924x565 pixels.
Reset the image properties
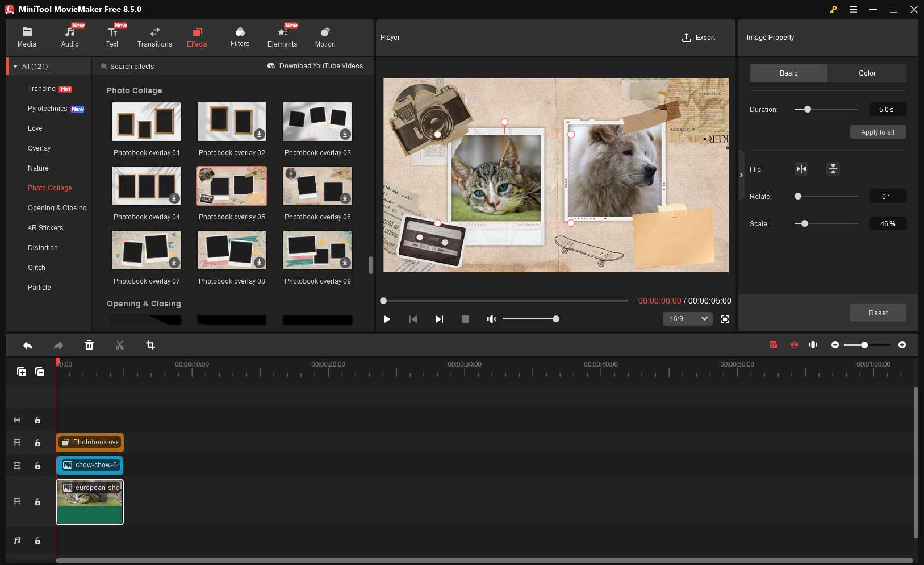(x=877, y=313)
